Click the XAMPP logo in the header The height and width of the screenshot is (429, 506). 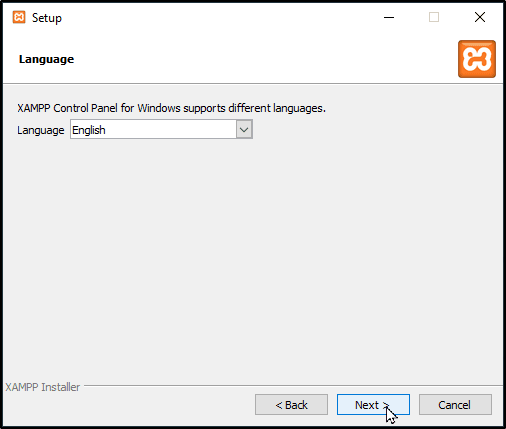click(477, 59)
